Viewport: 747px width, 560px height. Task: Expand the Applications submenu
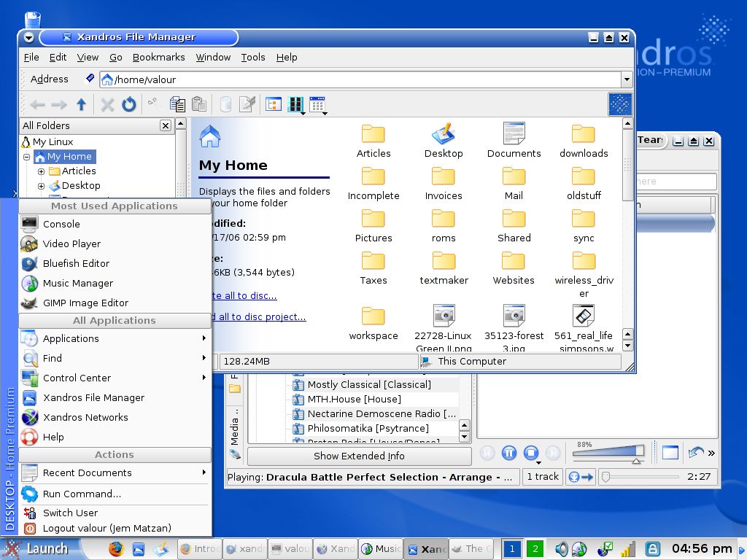point(115,338)
